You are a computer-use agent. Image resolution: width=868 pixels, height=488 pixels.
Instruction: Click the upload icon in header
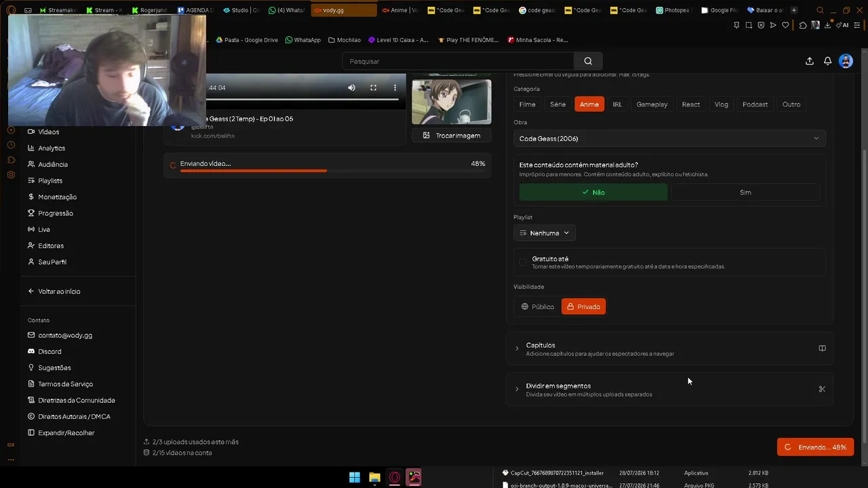click(x=810, y=61)
